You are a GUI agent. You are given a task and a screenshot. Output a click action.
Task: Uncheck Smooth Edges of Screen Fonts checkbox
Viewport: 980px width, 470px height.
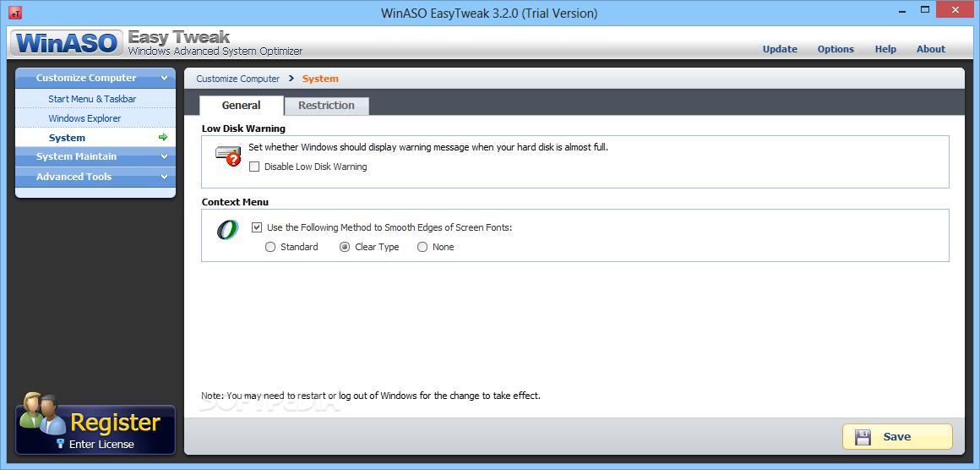click(256, 227)
